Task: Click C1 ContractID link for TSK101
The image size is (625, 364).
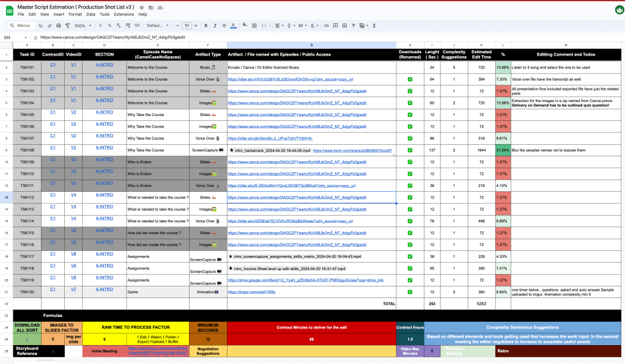Action: [53, 65]
